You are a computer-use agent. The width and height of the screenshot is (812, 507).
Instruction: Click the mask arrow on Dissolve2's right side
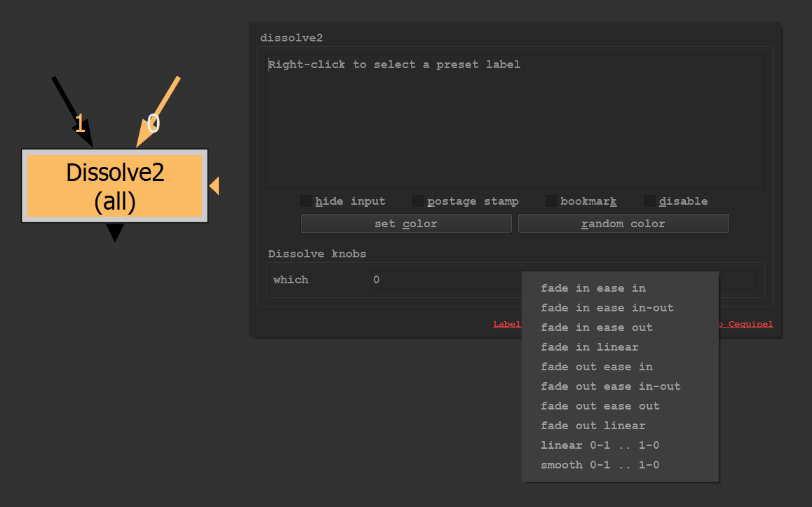coord(215,186)
